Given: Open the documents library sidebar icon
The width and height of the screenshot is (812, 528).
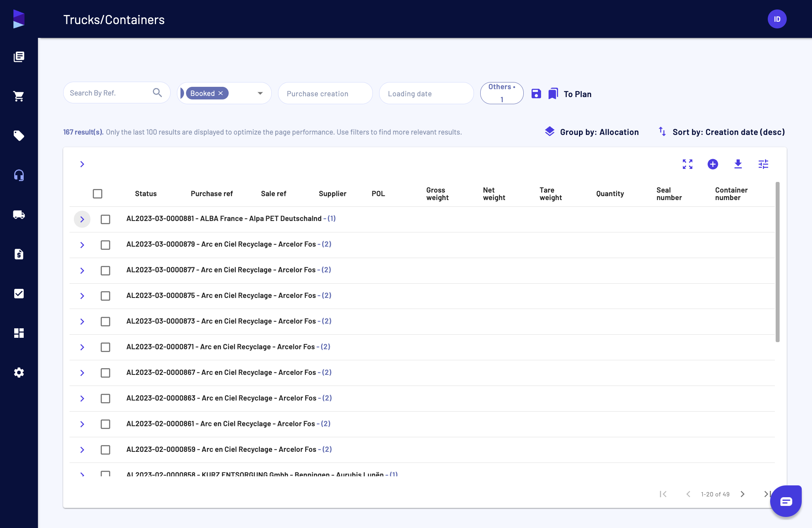Looking at the screenshot, I should coord(19,57).
